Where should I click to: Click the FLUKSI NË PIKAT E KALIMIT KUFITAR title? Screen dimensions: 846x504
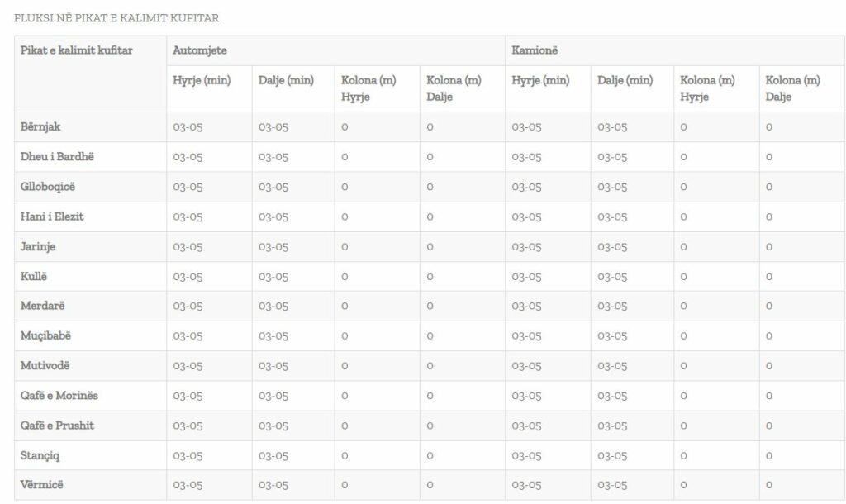(116, 18)
